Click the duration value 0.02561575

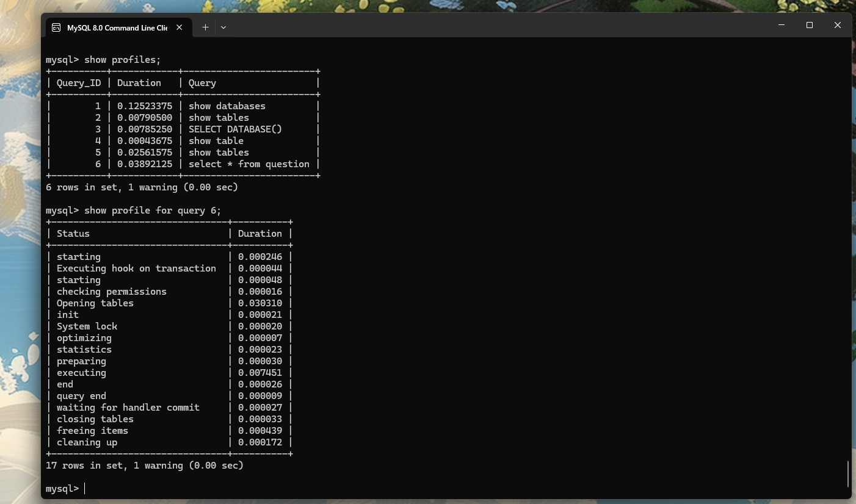[x=145, y=153]
